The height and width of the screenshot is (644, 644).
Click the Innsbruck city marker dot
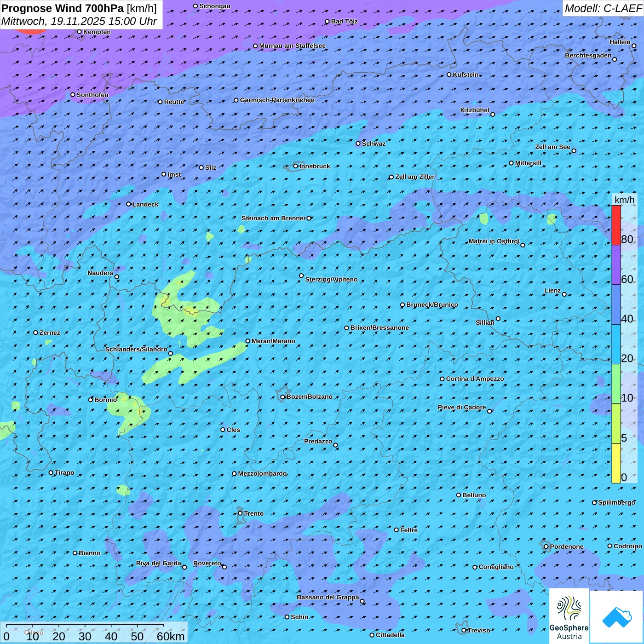click(x=296, y=166)
